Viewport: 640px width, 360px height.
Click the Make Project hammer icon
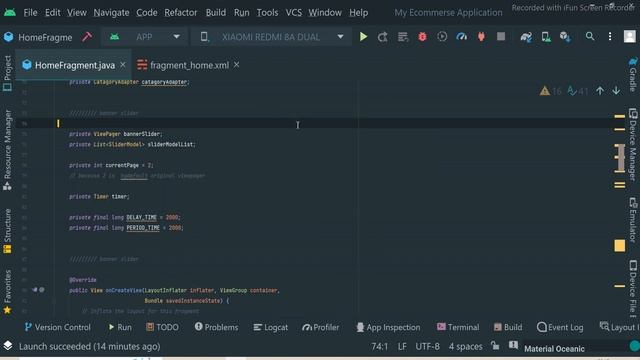coord(87,37)
